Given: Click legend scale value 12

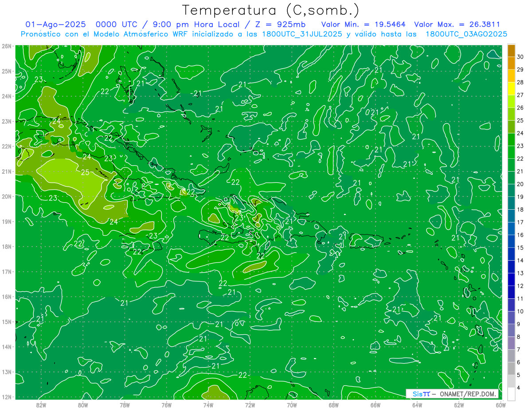Looking at the screenshot, I should click(520, 286).
